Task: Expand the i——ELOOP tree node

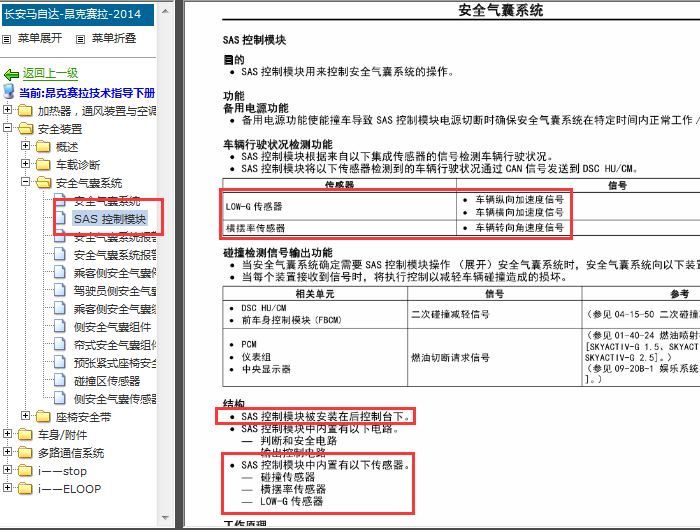Action: (7, 488)
